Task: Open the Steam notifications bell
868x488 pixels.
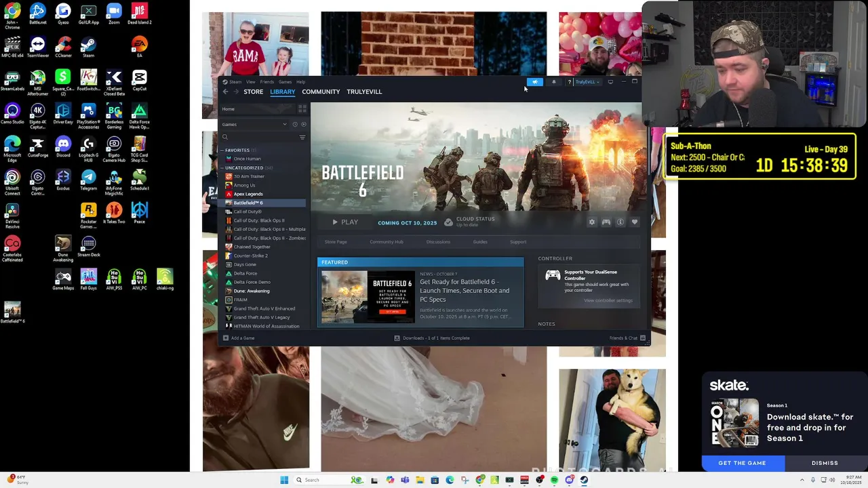Action: point(553,82)
